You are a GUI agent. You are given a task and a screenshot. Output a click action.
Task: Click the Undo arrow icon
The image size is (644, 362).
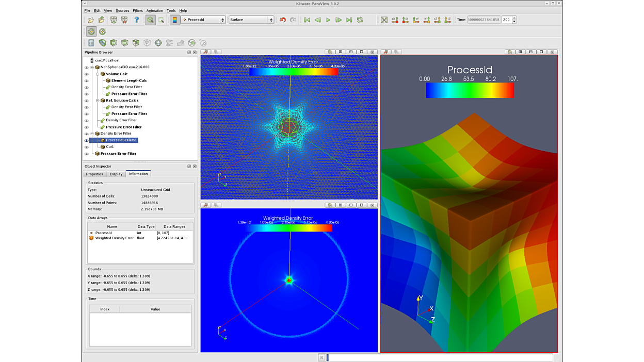(282, 20)
